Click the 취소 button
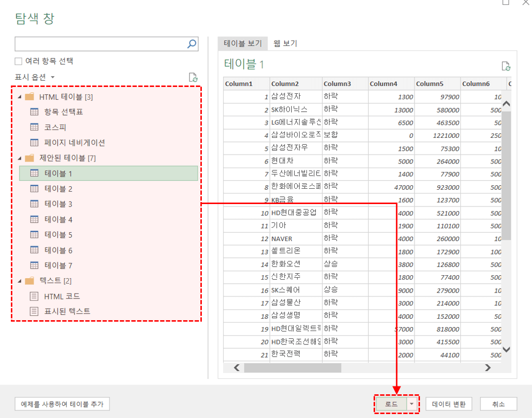Screen dimensions: 532x418 click(x=498, y=404)
